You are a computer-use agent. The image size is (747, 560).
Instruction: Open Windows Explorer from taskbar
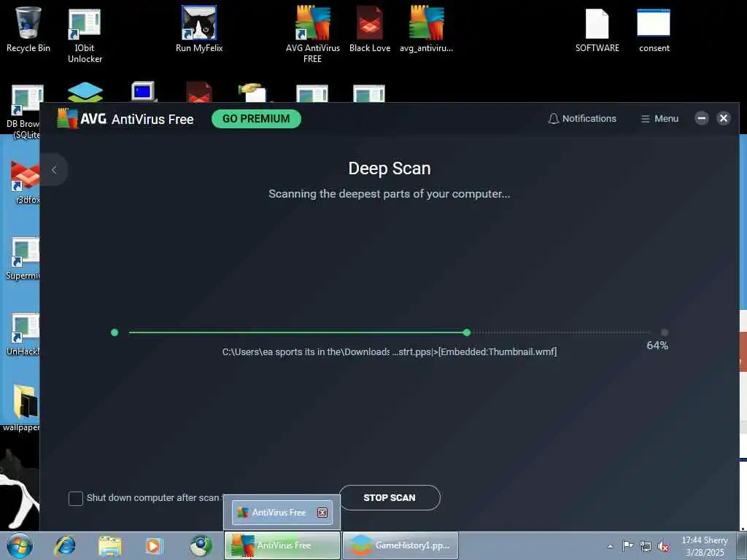109,545
